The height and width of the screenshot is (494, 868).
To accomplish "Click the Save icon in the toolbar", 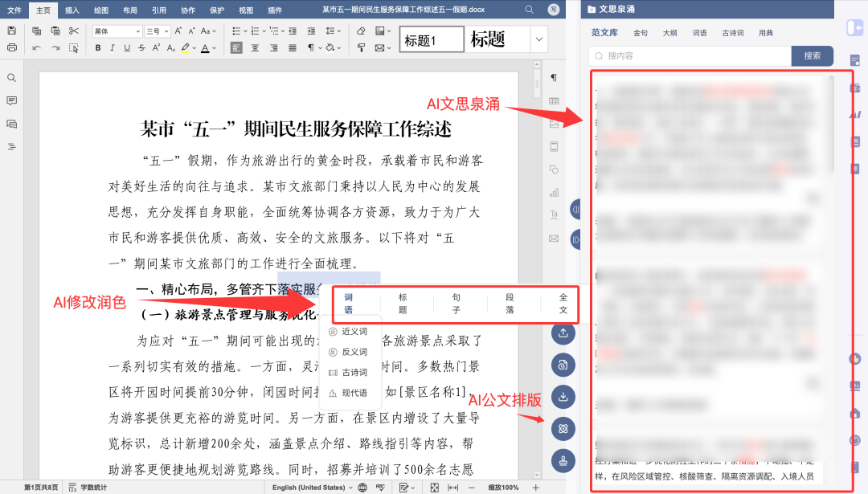I will pyautogui.click(x=12, y=31).
